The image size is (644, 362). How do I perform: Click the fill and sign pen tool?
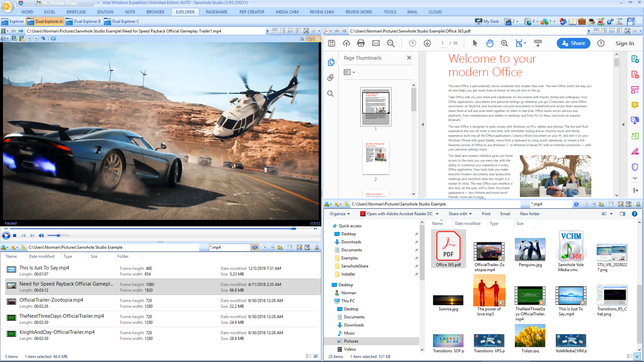635,152
